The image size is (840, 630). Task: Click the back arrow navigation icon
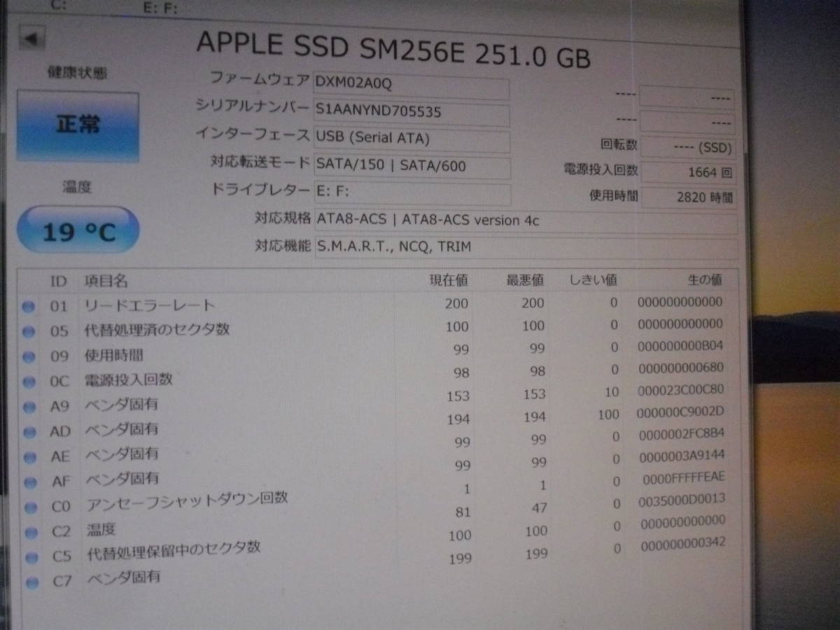click(x=29, y=38)
